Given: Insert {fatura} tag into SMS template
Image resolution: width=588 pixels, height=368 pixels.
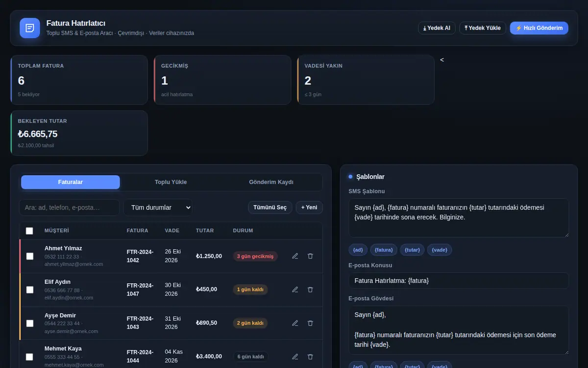Looking at the screenshot, I should 384,250.
